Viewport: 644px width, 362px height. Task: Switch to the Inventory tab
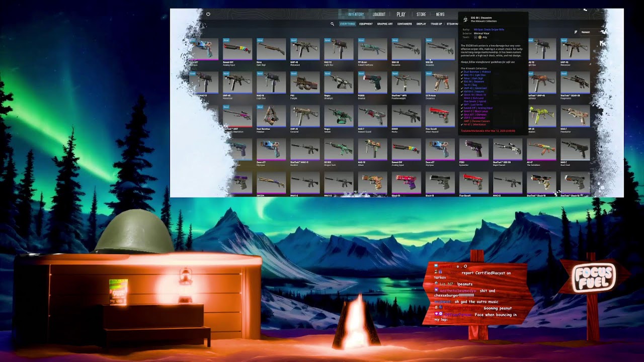356,15
